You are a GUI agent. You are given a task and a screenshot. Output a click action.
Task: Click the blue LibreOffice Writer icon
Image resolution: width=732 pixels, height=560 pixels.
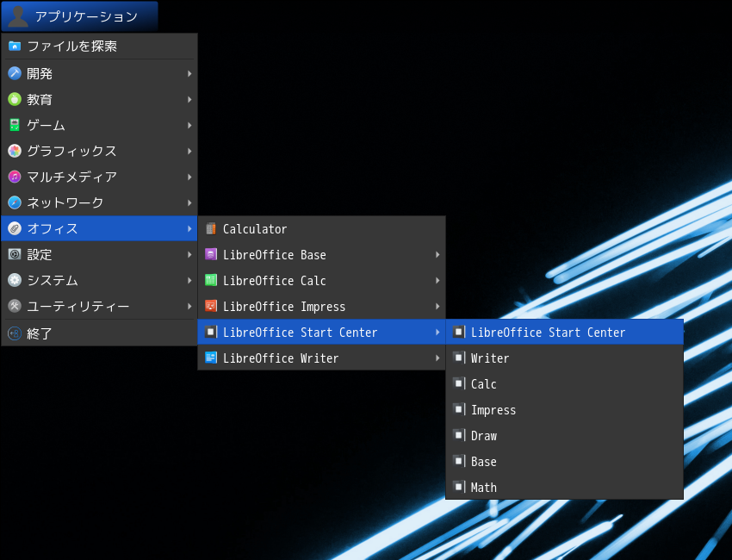point(211,358)
